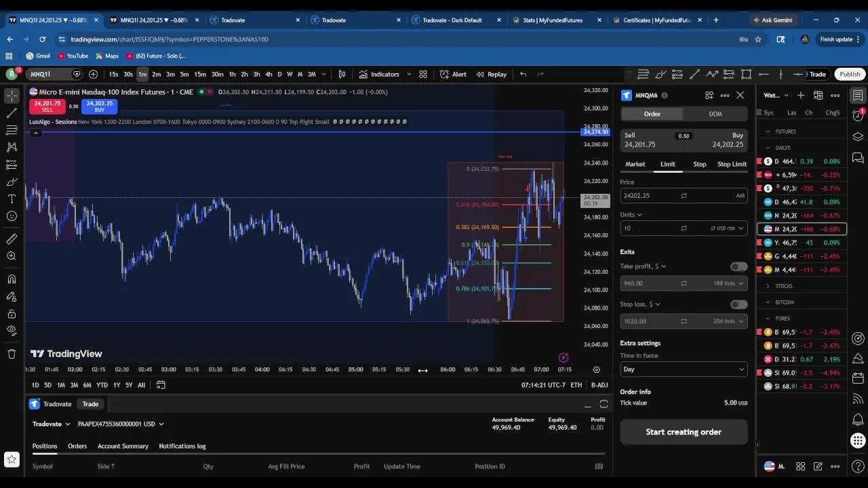Toggle the B-ADJ back adjustment setting

click(599, 385)
